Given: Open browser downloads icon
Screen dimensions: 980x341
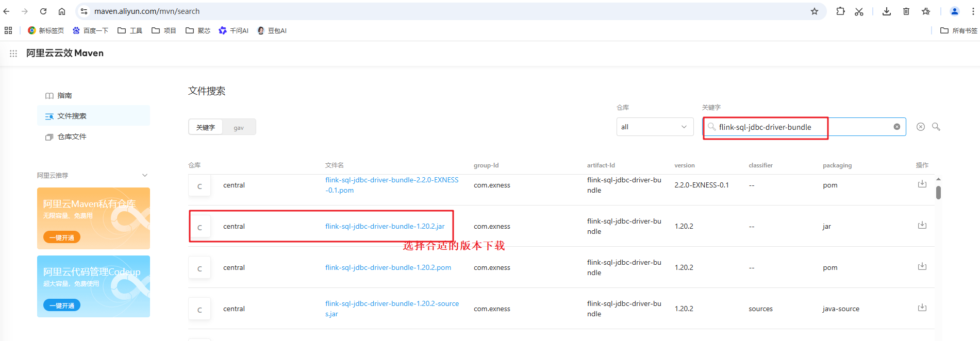Looking at the screenshot, I should (x=887, y=11).
